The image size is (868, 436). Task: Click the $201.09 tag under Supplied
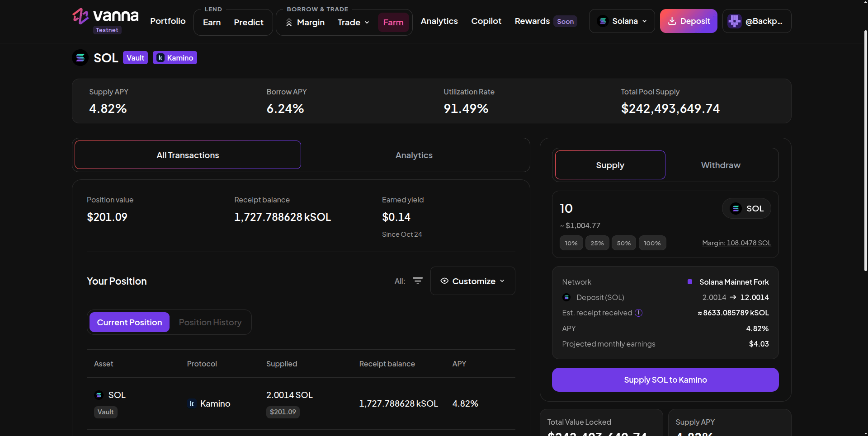click(283, 412)
